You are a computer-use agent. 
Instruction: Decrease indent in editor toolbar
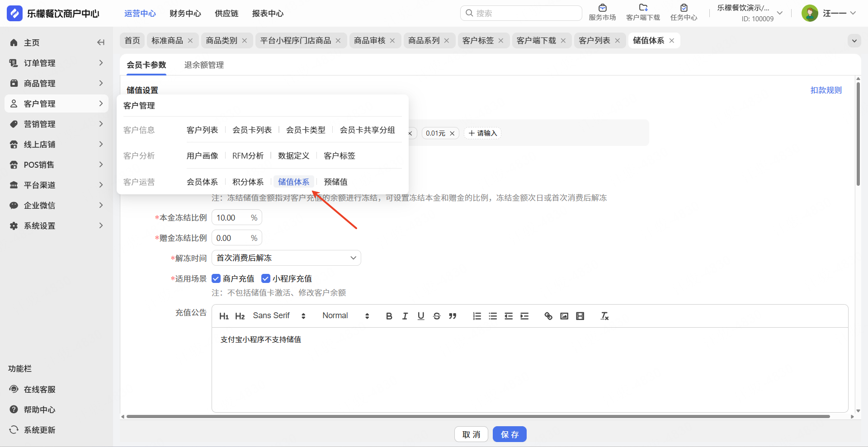coord(509,316)
